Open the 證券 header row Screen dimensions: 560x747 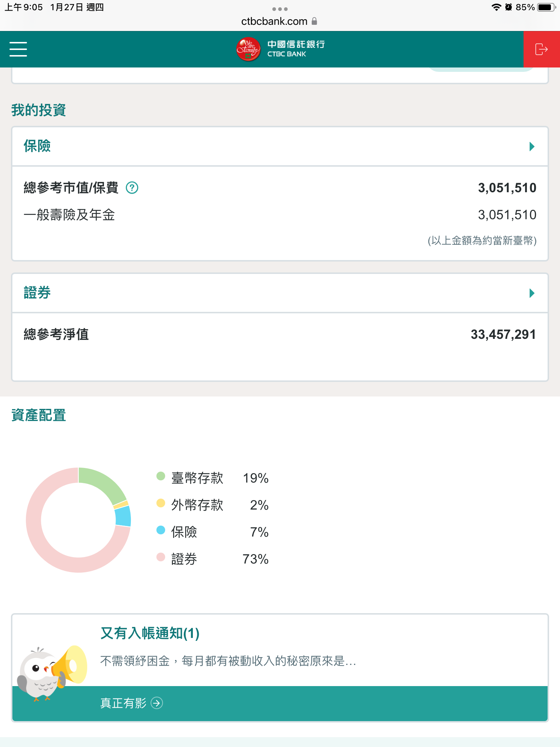click(280, 293)
